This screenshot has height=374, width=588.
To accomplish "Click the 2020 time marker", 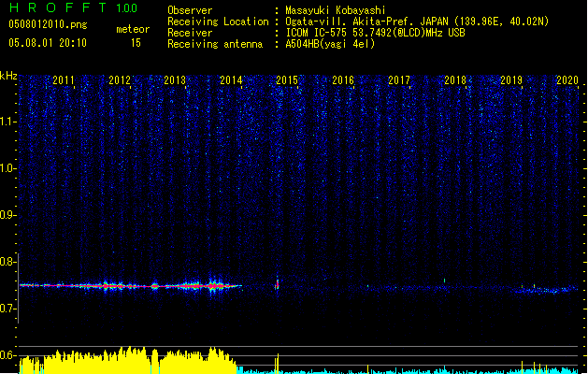I will tap(567, 80).
